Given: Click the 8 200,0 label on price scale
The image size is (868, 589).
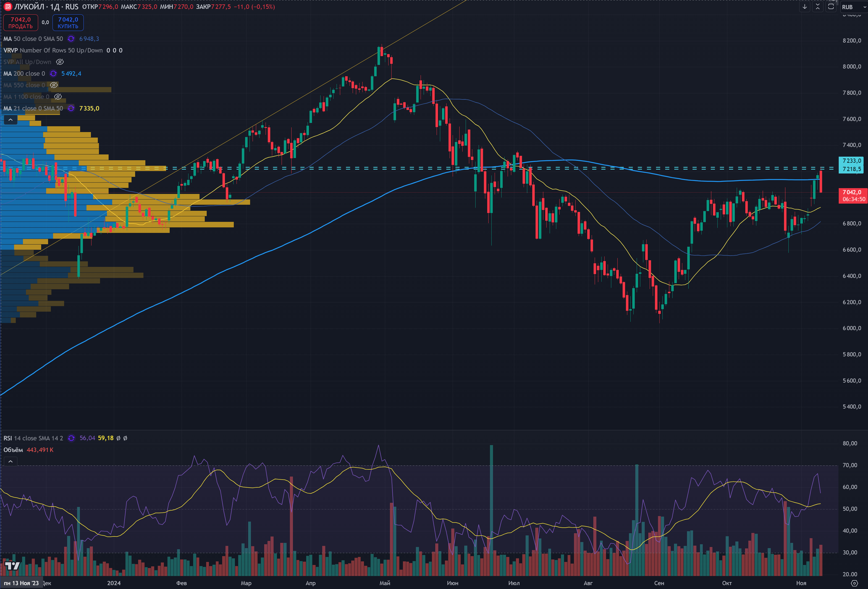Looking at the screenshot, I should [852, 40].
